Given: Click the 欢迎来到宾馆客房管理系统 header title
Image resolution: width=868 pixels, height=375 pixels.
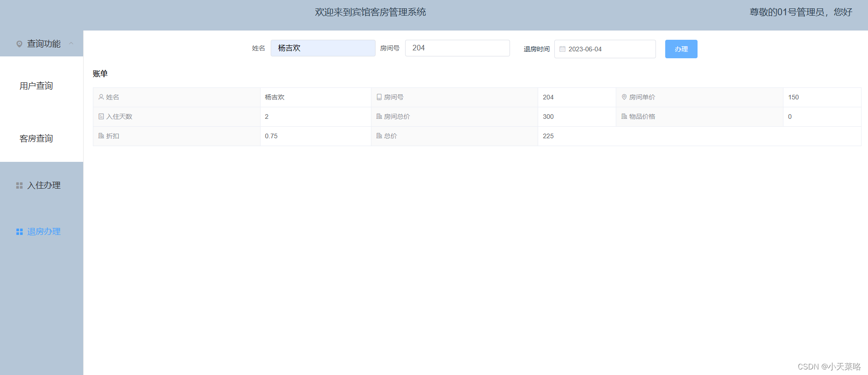Looking at the screenshot, I should (x=370, y=12).
